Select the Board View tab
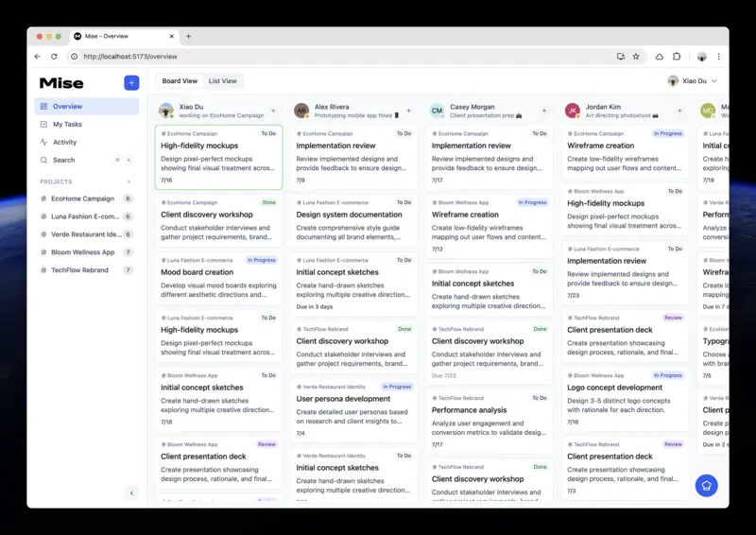The height and width of the screenshot is (535, 756). [x=180, y=81]
